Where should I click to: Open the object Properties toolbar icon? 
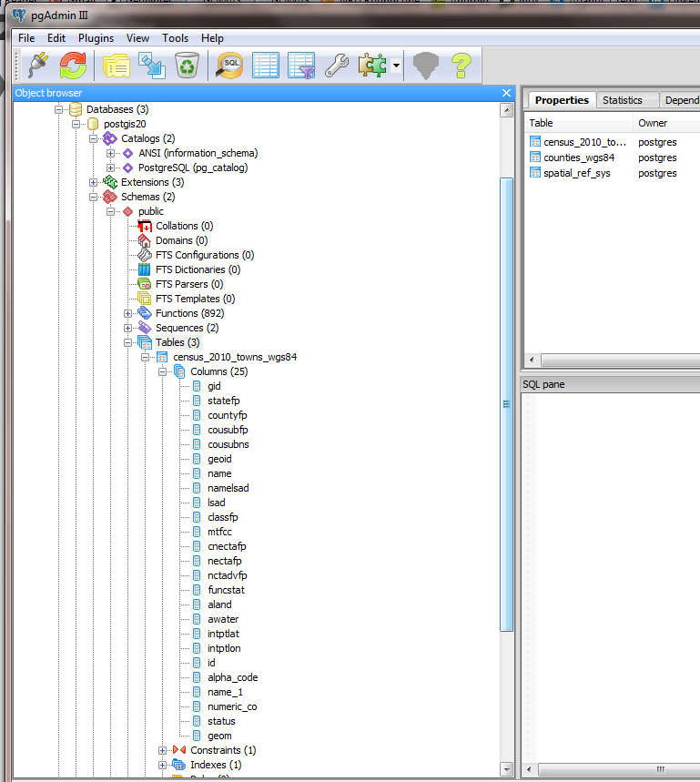coord(117,66)
